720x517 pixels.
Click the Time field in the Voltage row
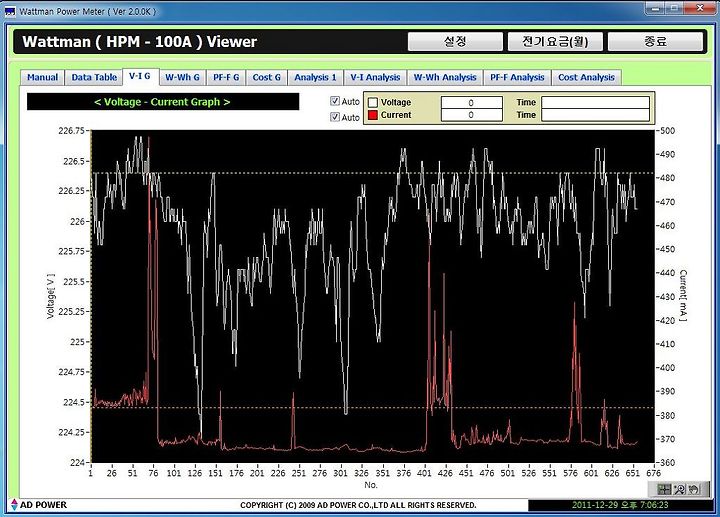pos(595,102)
